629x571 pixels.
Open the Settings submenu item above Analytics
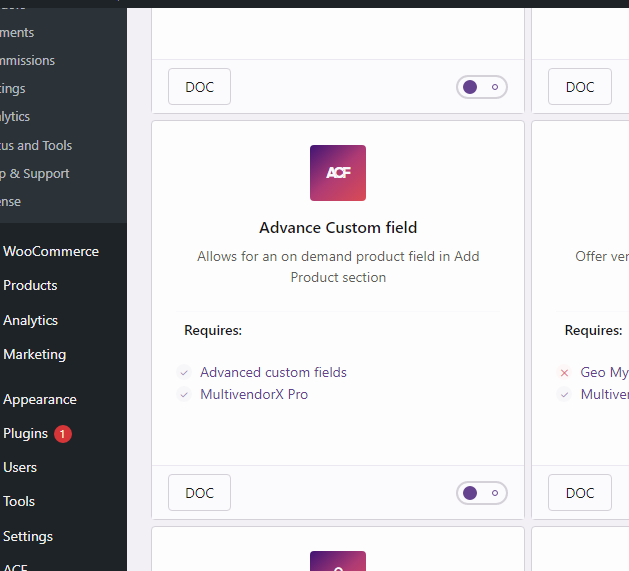(x=12, y=89)
